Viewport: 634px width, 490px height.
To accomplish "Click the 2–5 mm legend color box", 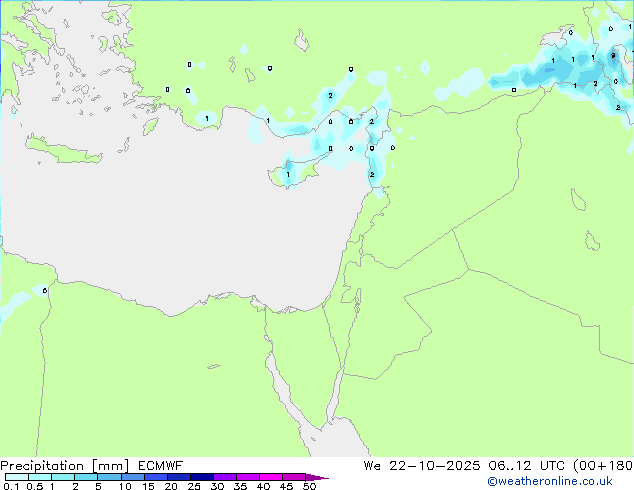I will 86,477.
